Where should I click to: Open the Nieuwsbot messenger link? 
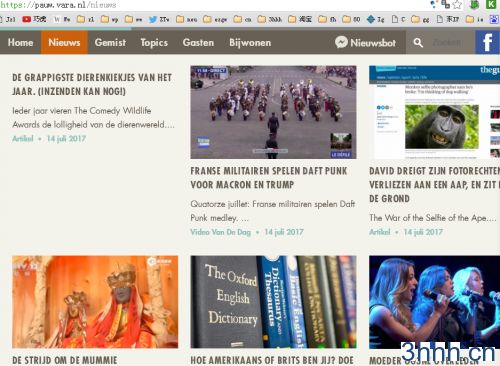tap(365, 42)
